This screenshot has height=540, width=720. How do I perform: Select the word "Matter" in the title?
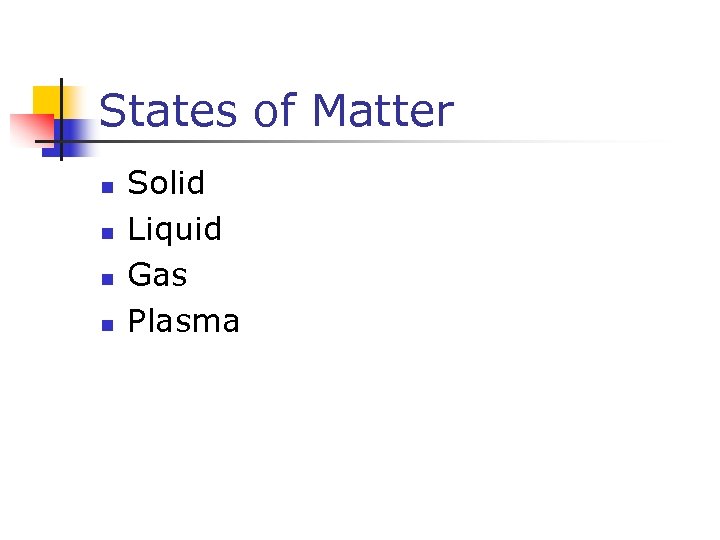(383, 111)
